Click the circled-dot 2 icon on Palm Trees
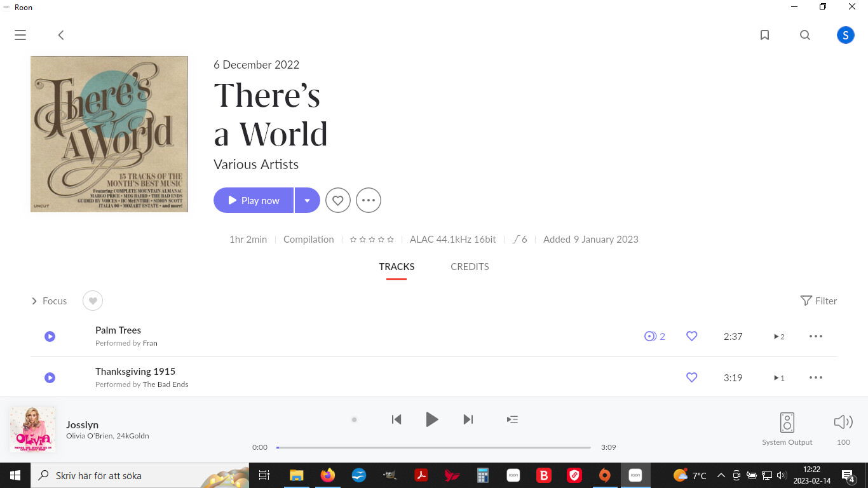This screenshot has width=868, height=488. point(654,336)
